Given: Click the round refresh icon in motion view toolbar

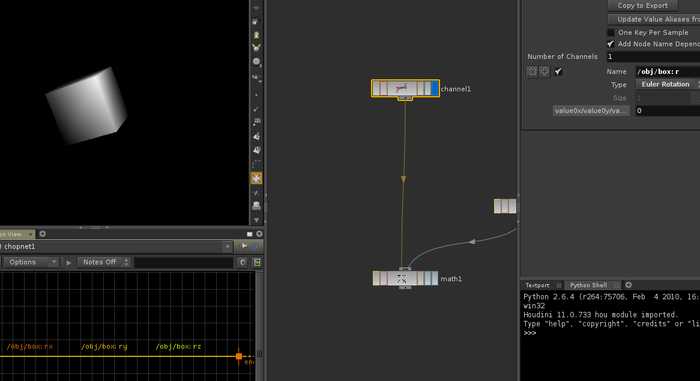Looking at the screenshot, I should click(242, 262).
